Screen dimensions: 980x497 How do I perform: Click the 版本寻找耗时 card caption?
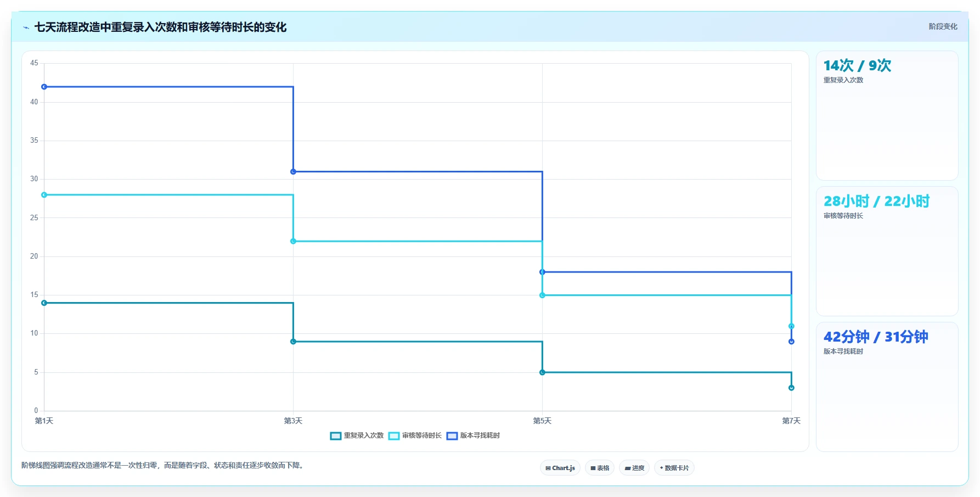pyautogui.click(x=843, y=351)
